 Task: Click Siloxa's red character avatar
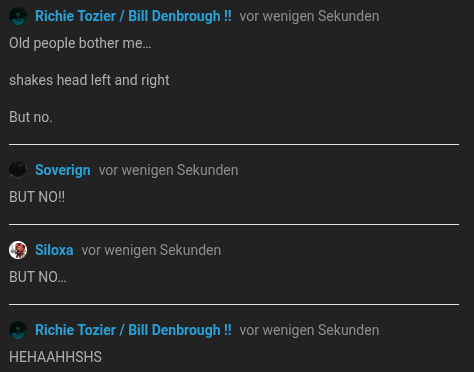[x=18, y=250]
